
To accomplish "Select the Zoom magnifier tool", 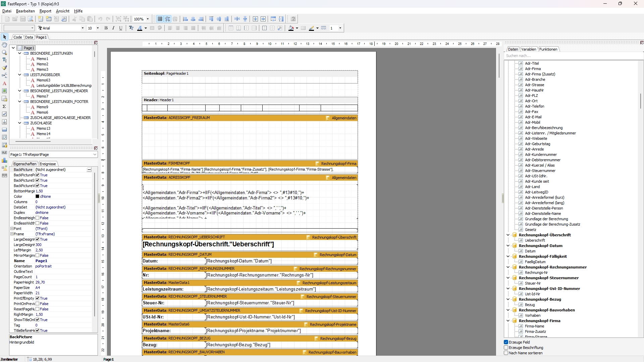I will pos(4,52).
